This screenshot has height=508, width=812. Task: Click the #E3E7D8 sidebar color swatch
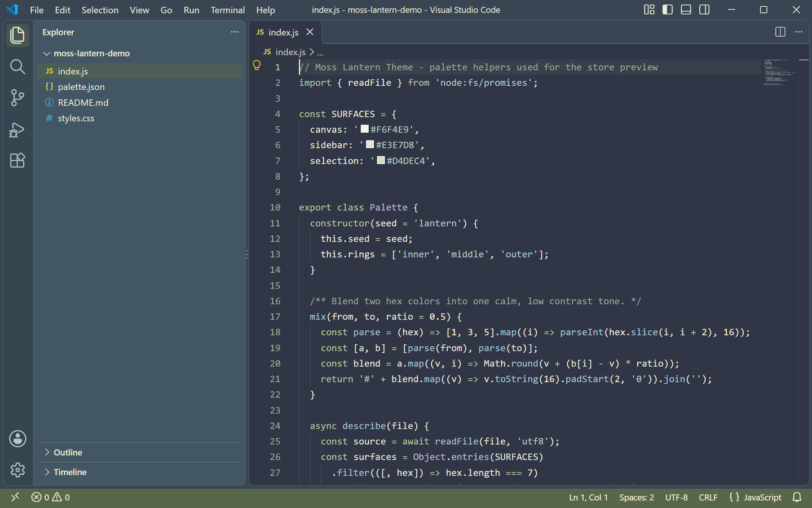pyautogui.click(x=370, y=144)
